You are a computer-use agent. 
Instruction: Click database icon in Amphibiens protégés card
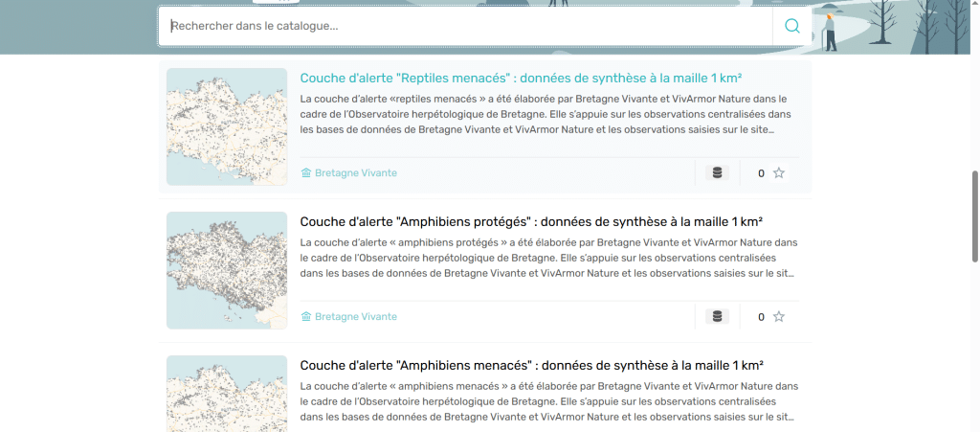click(x=717, y=317)
